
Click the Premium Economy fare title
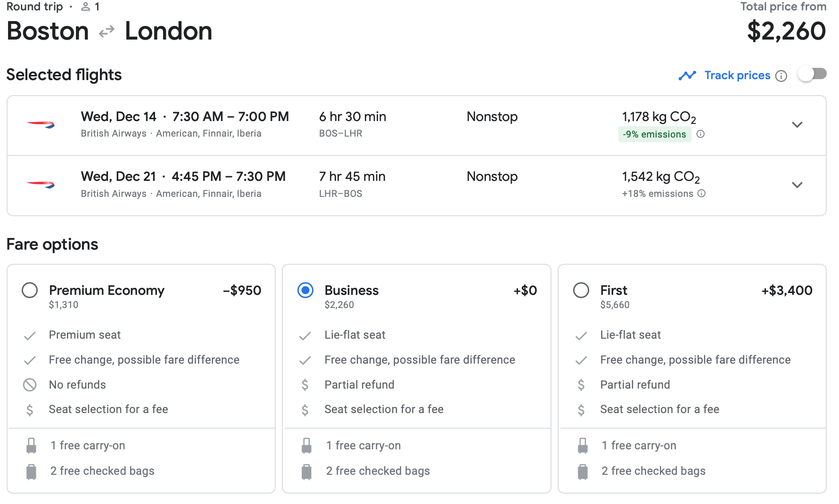pyautogui.click(x=107, y=290)
